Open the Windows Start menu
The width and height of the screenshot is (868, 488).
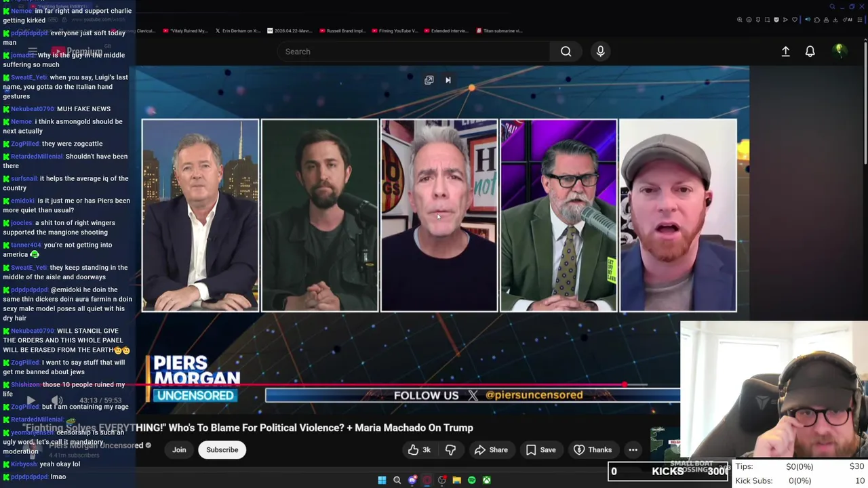pos(382,480)
